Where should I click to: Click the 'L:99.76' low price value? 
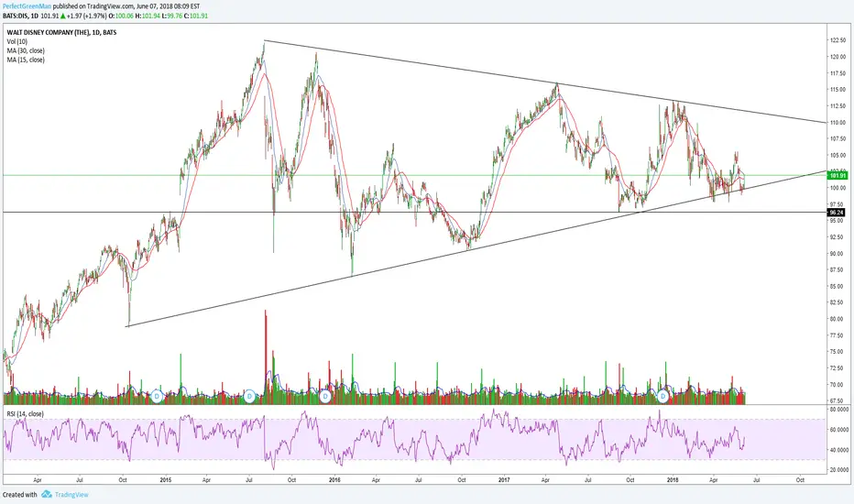[x=171, y=16]
